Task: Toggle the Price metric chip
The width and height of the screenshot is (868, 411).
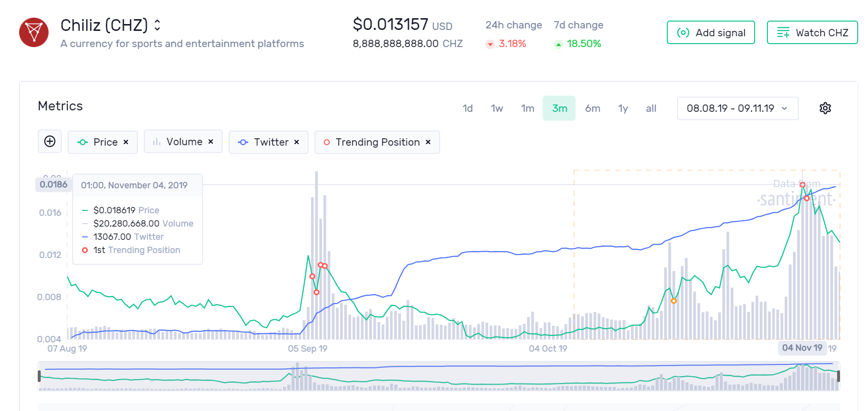Action: 103,142
